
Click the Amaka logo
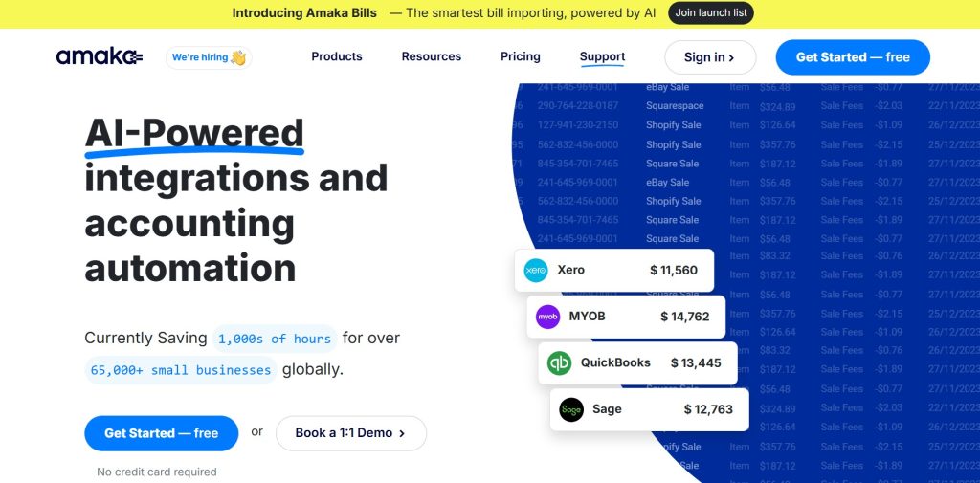[x=100, y=56]
